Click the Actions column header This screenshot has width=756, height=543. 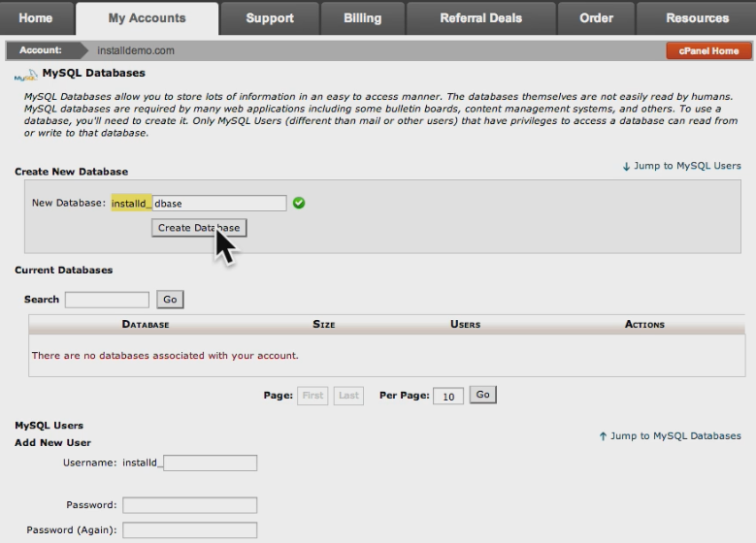click(644, 324)
